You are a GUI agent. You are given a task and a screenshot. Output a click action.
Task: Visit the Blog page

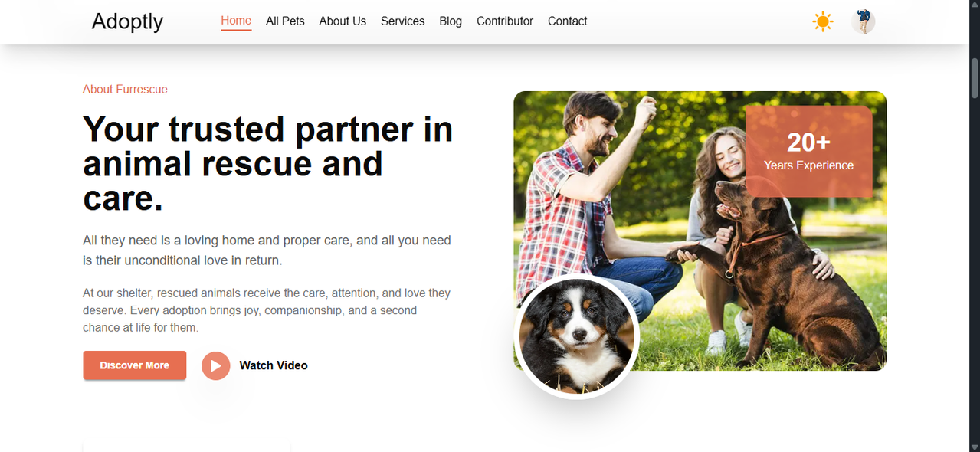pyautogui.click(x=451, y=21)
